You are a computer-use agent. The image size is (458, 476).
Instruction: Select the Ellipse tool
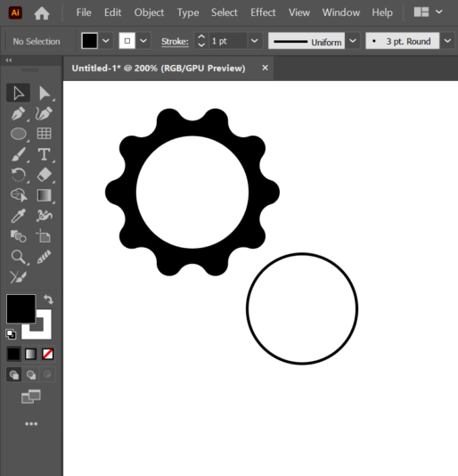click(18, 134)
